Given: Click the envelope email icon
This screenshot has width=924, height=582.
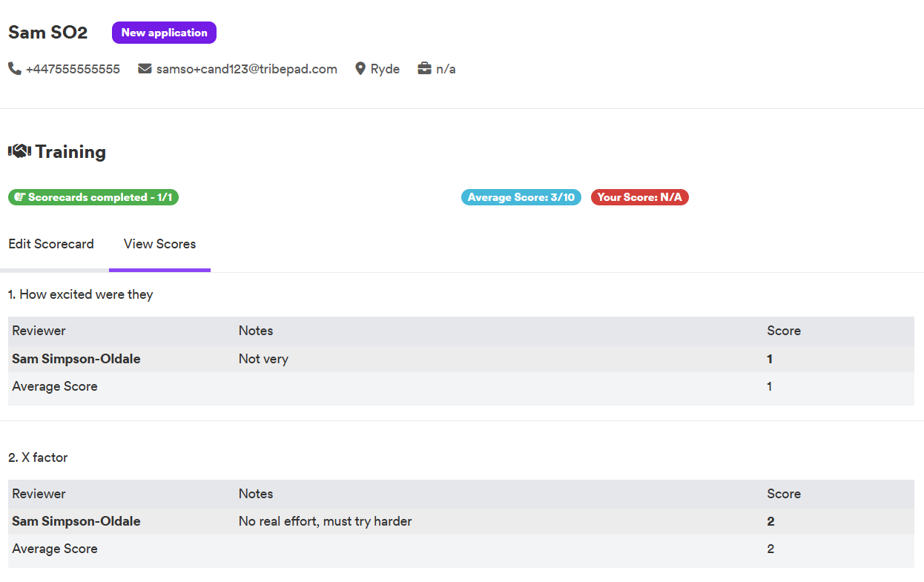Looking at the screenshot, I should point(145,69).
